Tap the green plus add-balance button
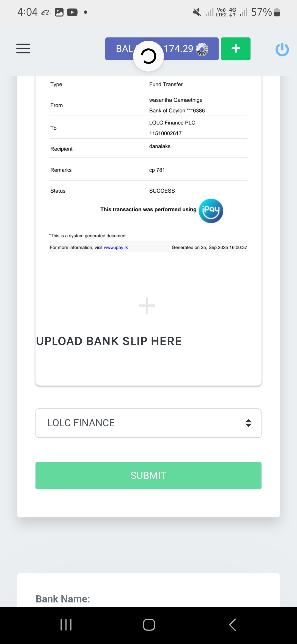The width and height of the screenshot is (297, 644). tap(236, 49)
